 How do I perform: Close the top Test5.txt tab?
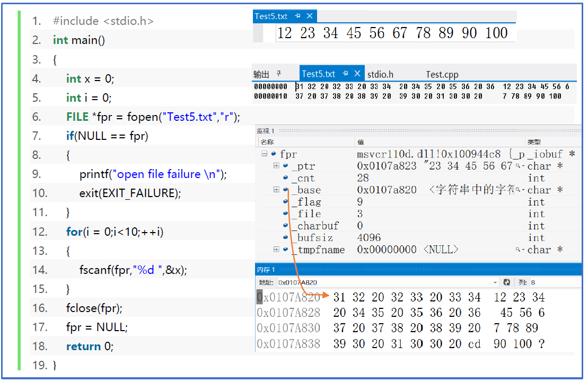(310, 16)
